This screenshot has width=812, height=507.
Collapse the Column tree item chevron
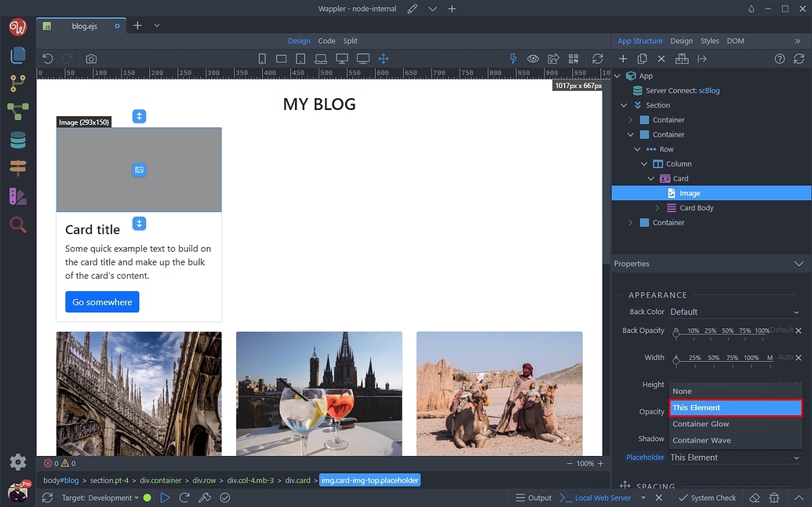tap(644, 163)
